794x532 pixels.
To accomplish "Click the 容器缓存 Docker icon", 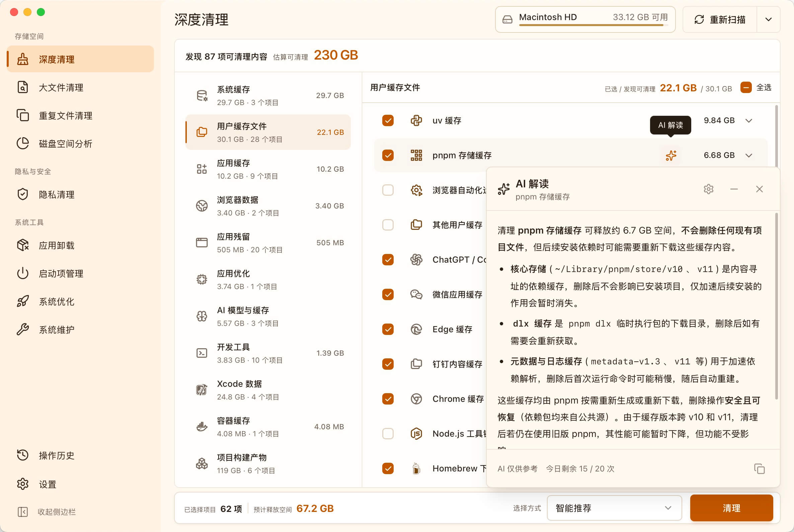I will [202, 427].
